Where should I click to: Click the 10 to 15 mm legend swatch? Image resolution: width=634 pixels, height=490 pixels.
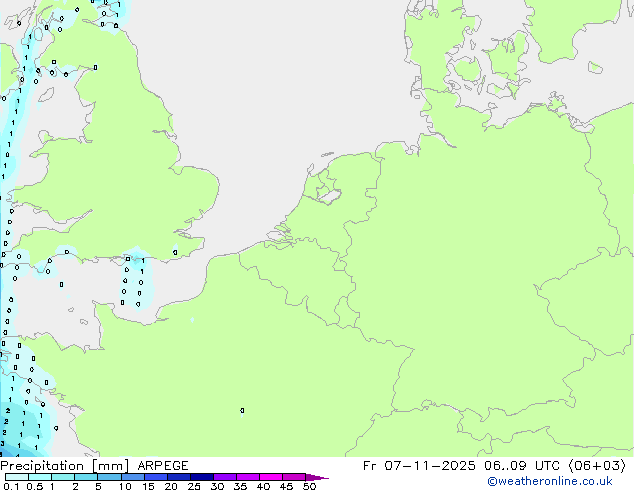coord(132,477)
